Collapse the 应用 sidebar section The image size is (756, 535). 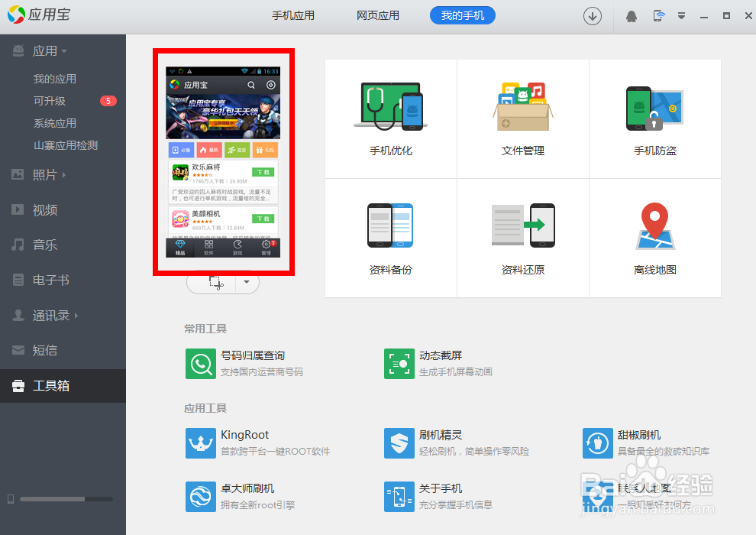pyautogui.click(x=63, y=50)
